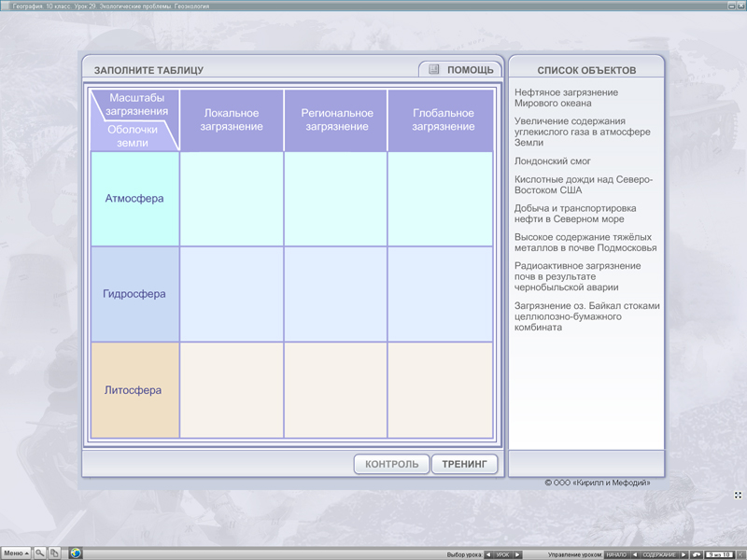Click the Литосфера regional pollution cell
The image size is (747, 560).
point(335,390)
